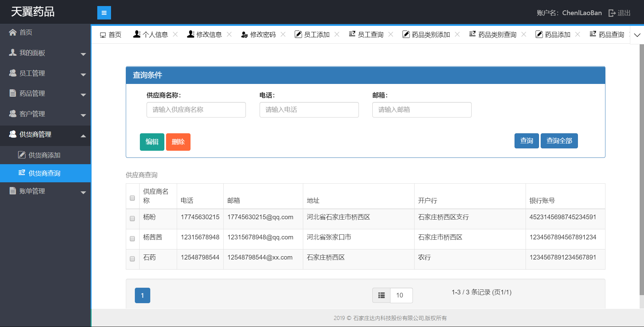Click the hamburger menu toggle icon

(x=104, y=13)
